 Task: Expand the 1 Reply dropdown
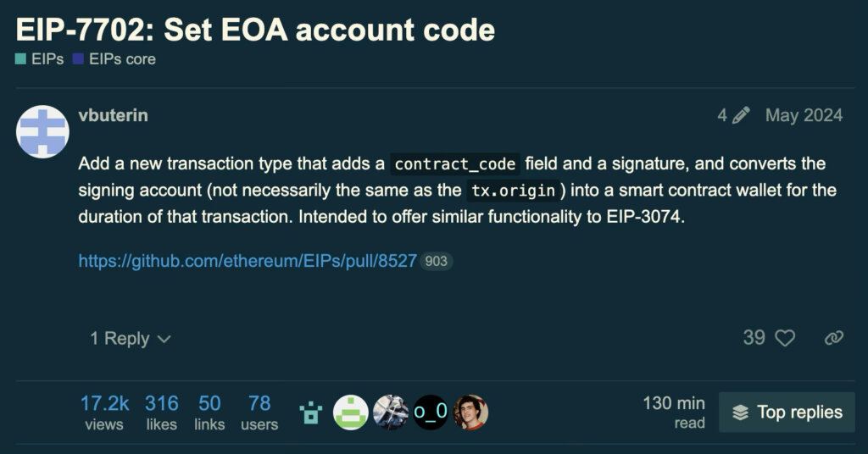pyautogui.click(x=131, y=339)
